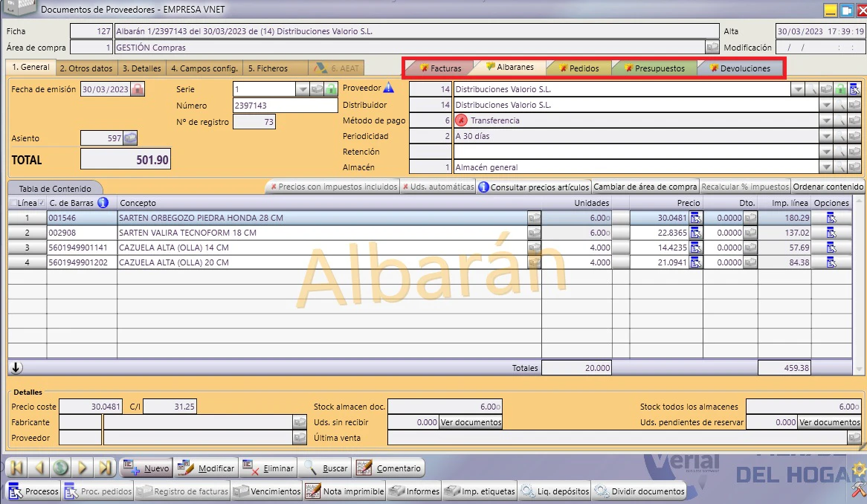
Task: Open the Facturas tab
Action: tap(441, 68)
